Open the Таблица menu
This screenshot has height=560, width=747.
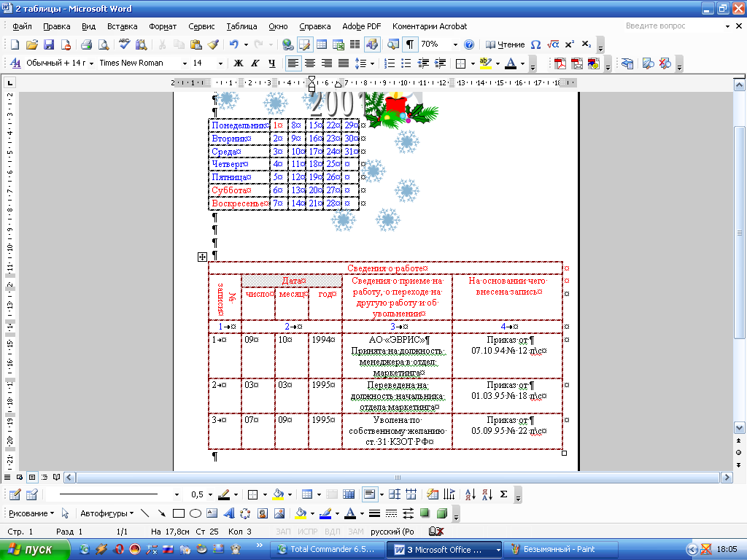click(x=241, y=26)
